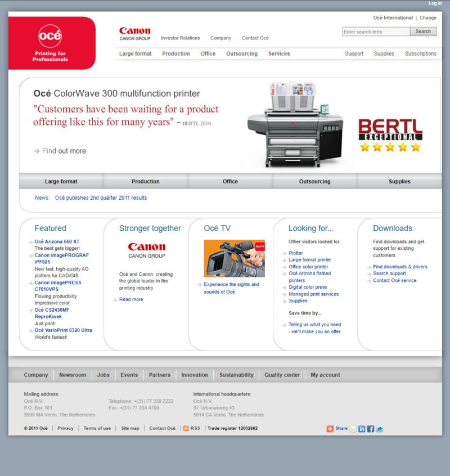Open the Océ TV camera thumbnail
Viewport: 450px width, 476px height.
tap(234, 258)
